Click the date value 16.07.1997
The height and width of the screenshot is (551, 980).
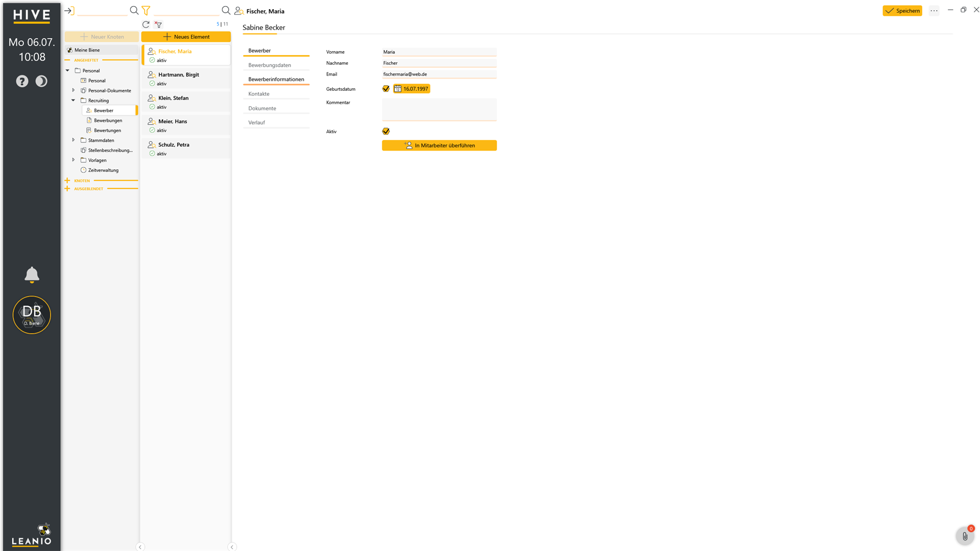(x=415, y=89)
